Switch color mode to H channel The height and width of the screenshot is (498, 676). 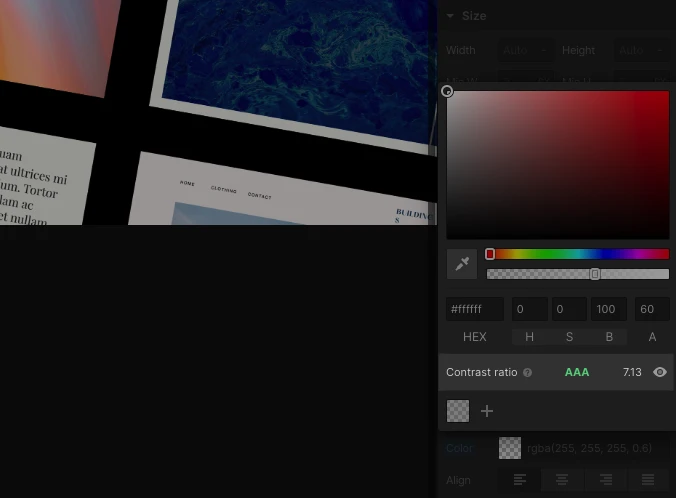529,337
